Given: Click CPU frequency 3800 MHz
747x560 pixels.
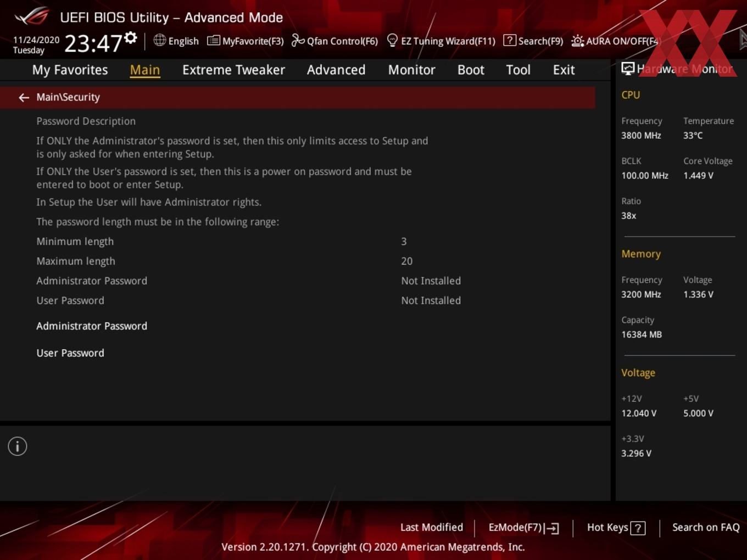Looking at the screenshot, I should click(641, 136).
